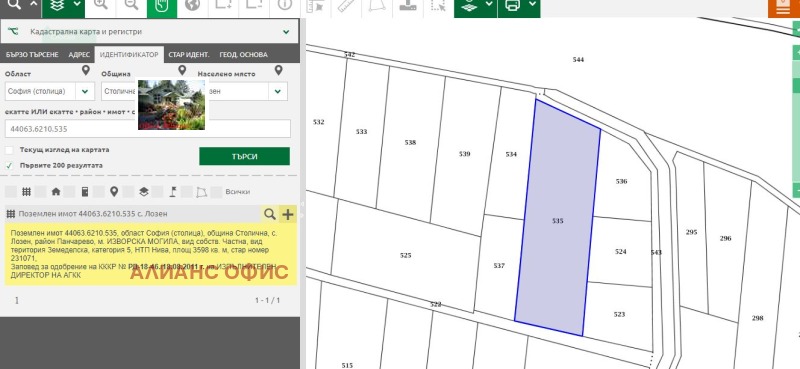The height and width of the screenshot is (369, 800).
Task: Open the orange hamburger menu
Action: tap(783, 8)
